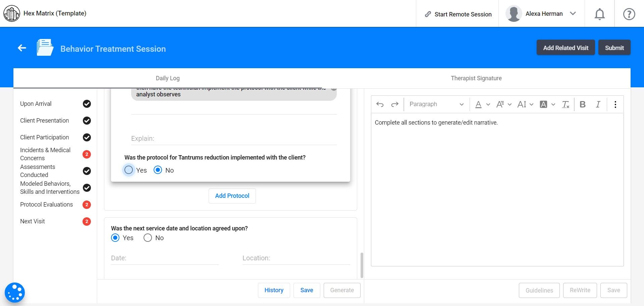Click the next visit Date field
The width and height of the screenshot is (644, 306).
(x=164, y=258)
